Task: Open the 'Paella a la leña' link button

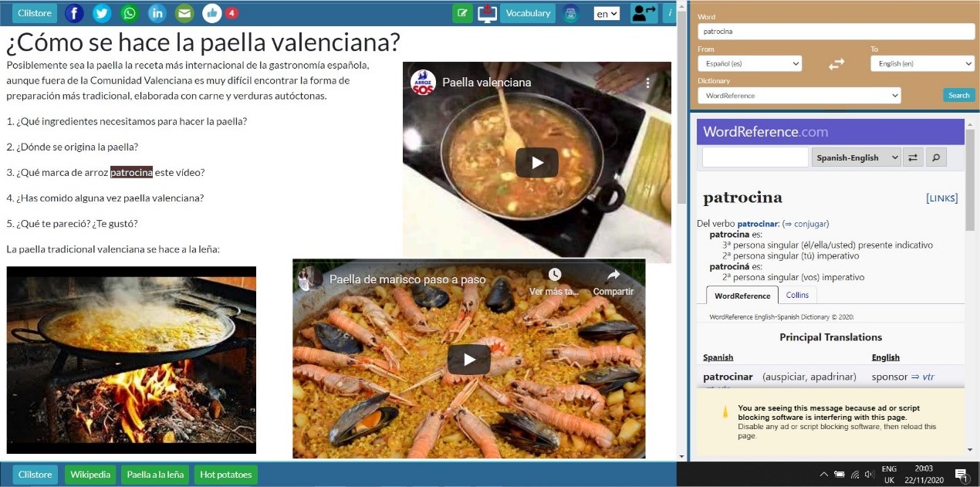Action: coord(155,475)
